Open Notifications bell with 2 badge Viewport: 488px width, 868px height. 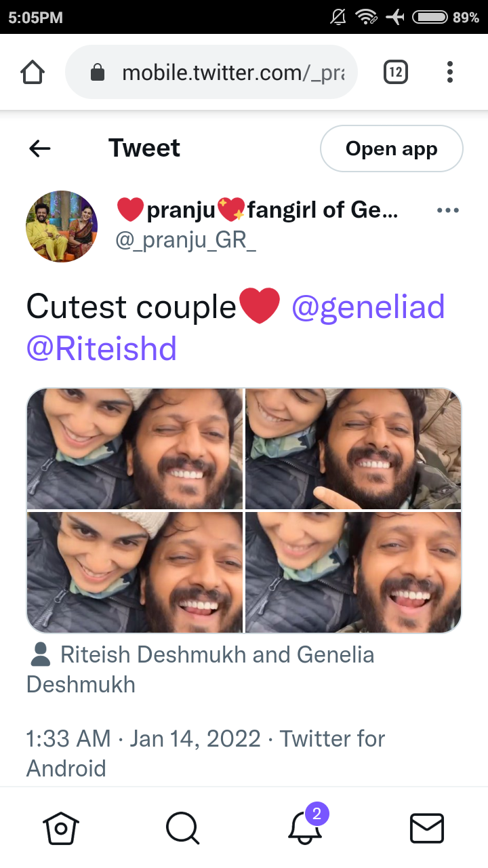[x=306, y=825]
